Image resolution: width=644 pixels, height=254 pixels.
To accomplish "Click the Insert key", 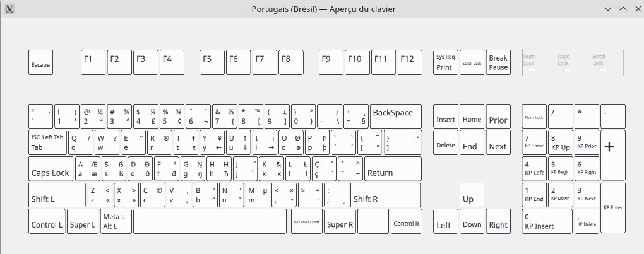I will tap(446, 117).
